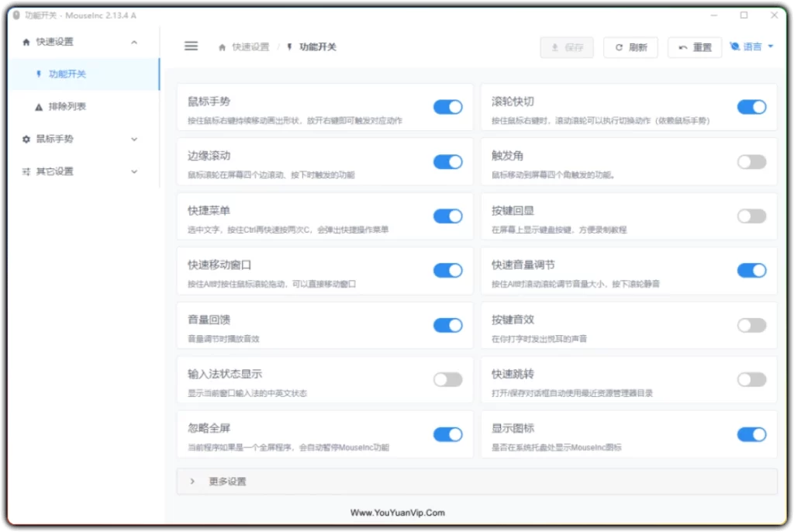Click the sliders icon beside 其它设置

click(26, 171)
